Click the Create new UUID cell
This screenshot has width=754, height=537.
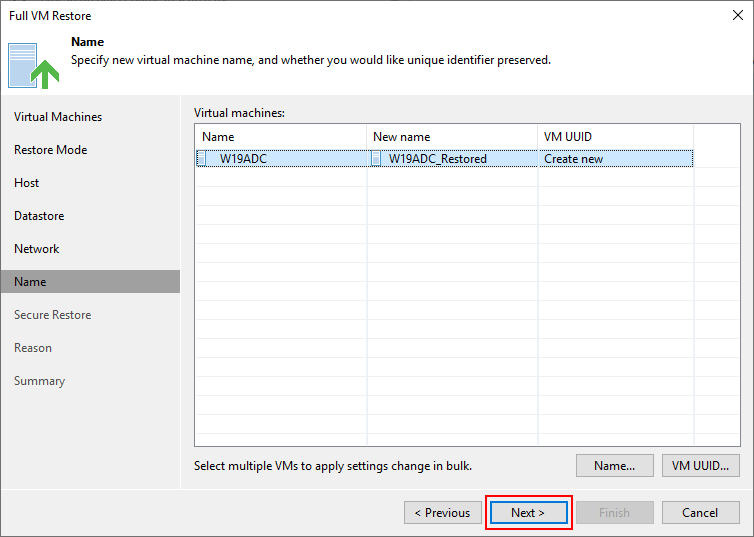[x=616, y=159]
